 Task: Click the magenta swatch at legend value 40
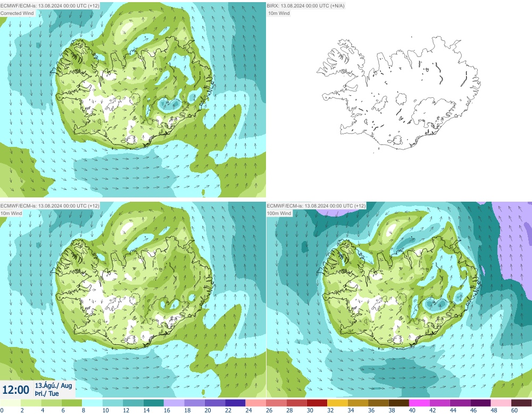[419, 403]
